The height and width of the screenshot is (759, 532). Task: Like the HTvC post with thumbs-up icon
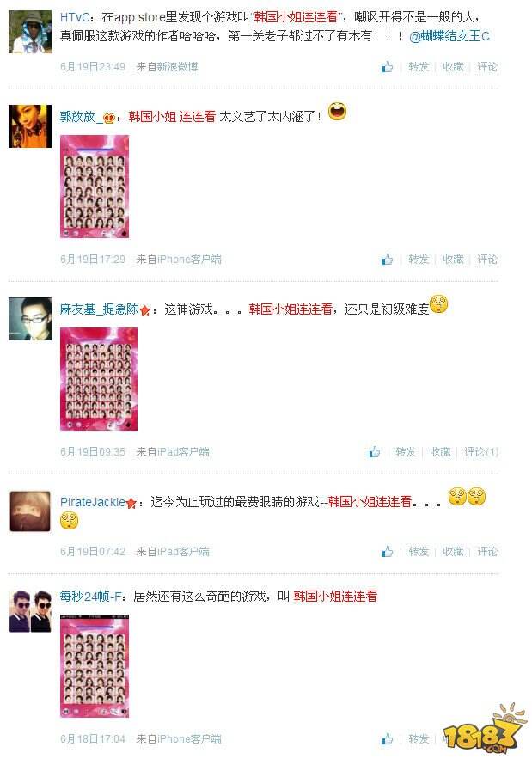(x=388, y=67)
